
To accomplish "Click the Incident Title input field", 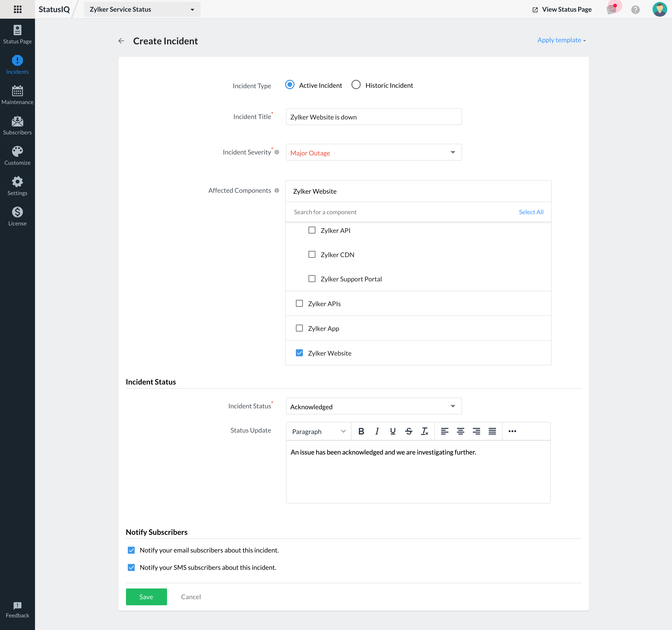I will 373,117.
